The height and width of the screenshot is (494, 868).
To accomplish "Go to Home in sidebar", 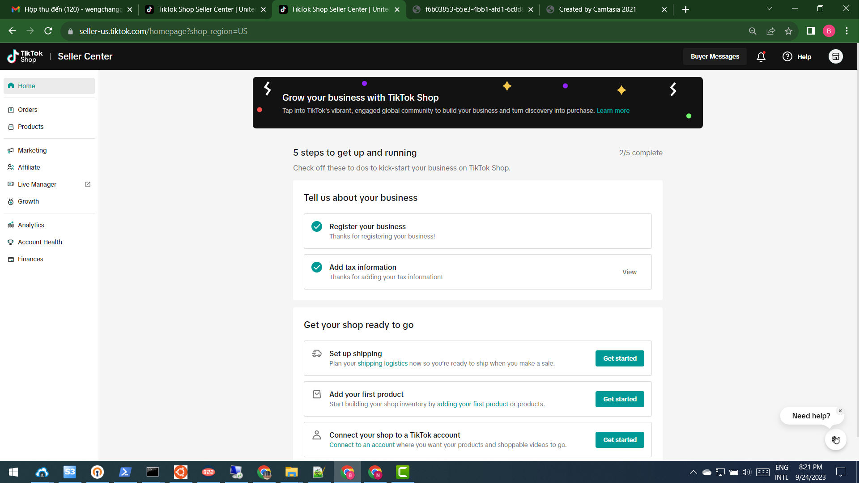I will click(x=49, y=86).
